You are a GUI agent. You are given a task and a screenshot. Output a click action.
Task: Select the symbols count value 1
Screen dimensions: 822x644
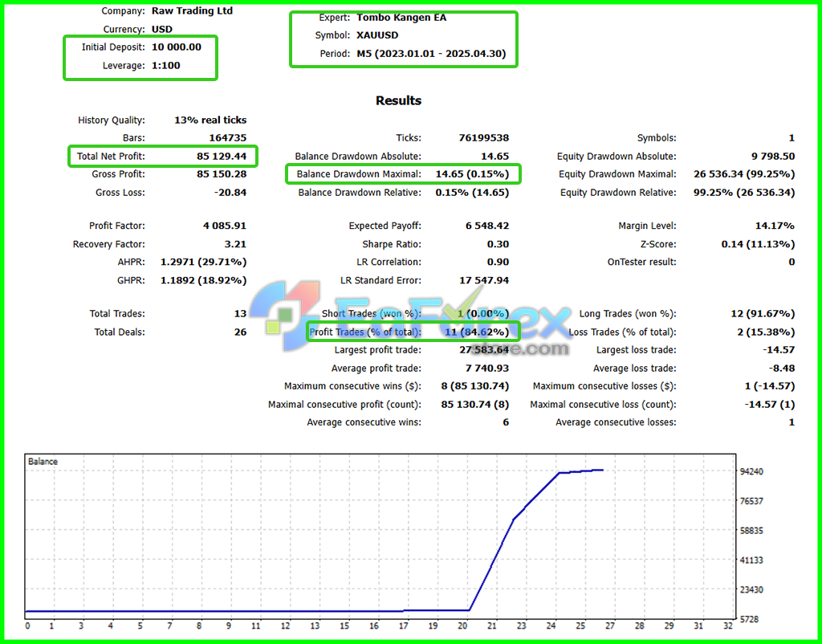coord(791,138)
